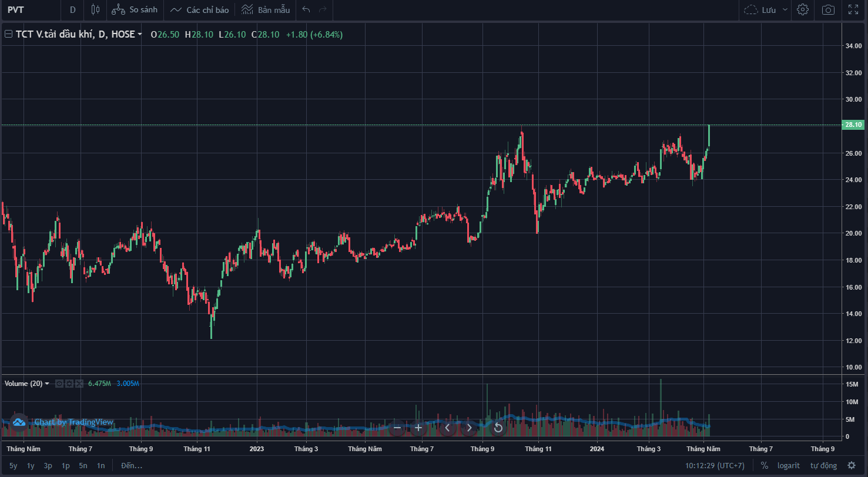Screen dimensions: 868x477
Task: Select the 1y time range
Action: tap(31, 466)
